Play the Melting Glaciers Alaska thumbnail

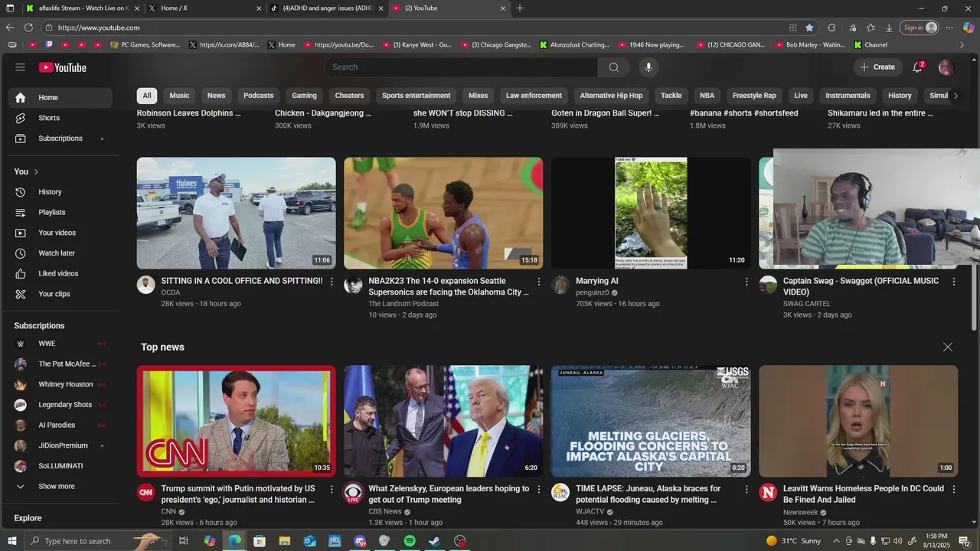(x=651, y=421)
